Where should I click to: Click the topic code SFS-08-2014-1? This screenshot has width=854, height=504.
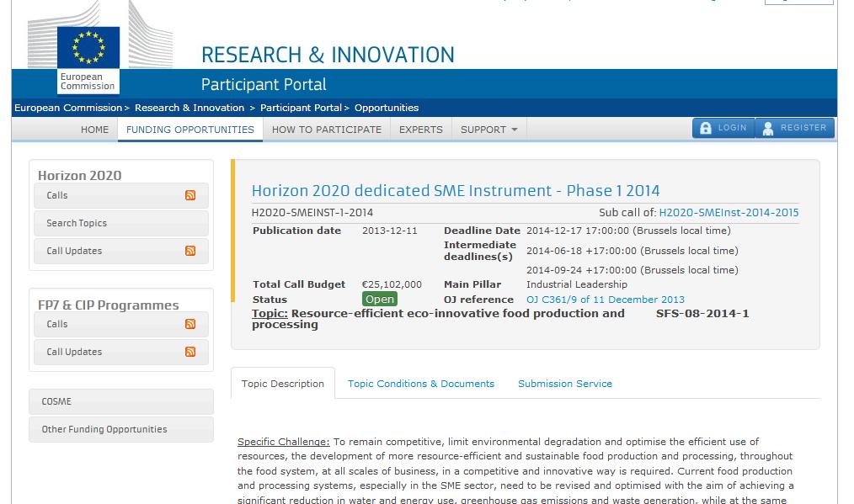click(702, 314)
